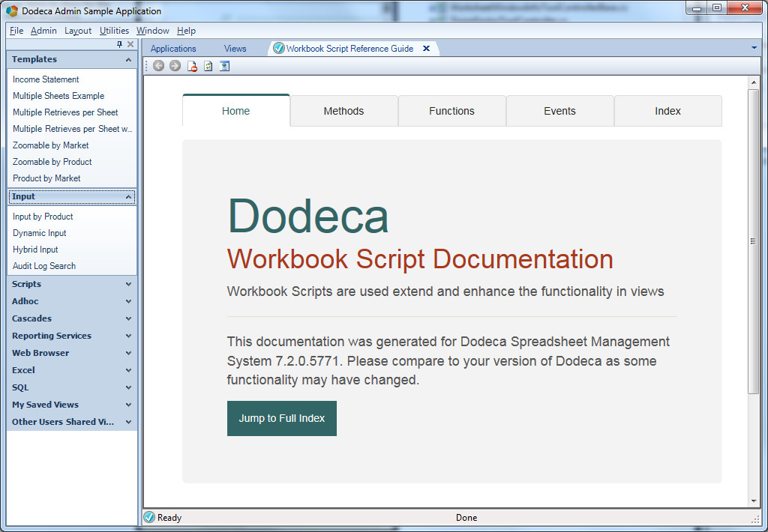This screenshot has width=768, height=532.
Task: Open the Help menu
Action: point(186,30)
